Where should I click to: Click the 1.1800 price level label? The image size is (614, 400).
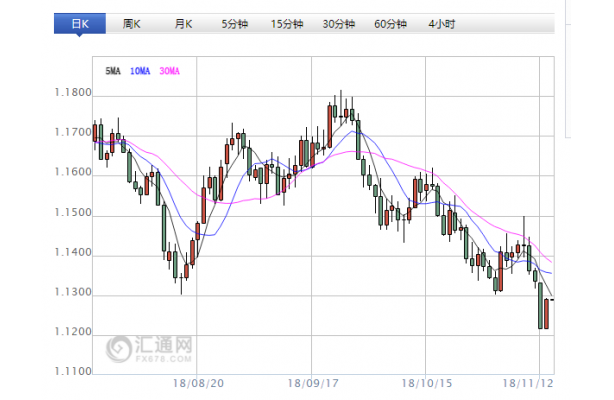point(72,93)
